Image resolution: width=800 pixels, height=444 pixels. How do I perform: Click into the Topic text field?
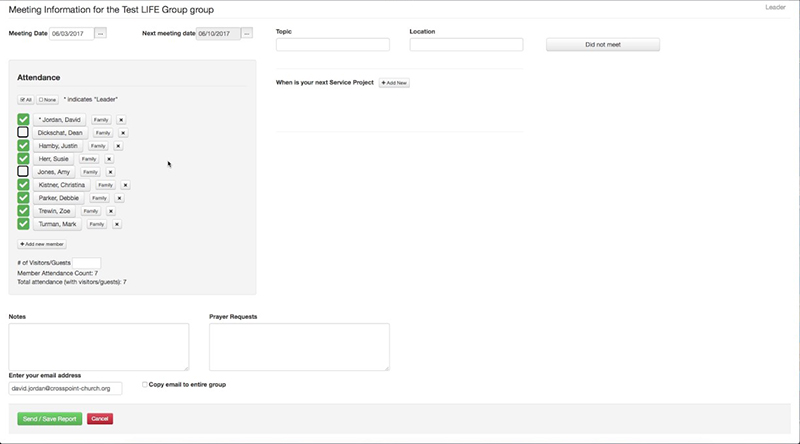[332, 45]
